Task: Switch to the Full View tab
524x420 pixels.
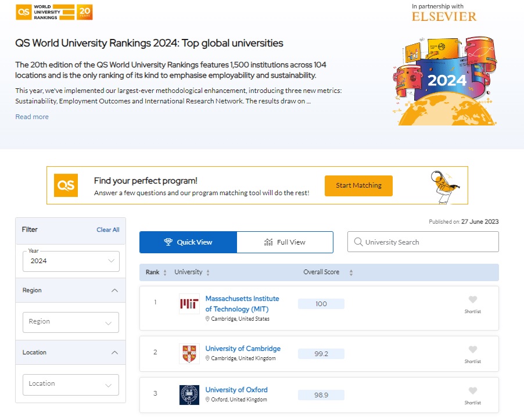Action: [x=285, y=242]
